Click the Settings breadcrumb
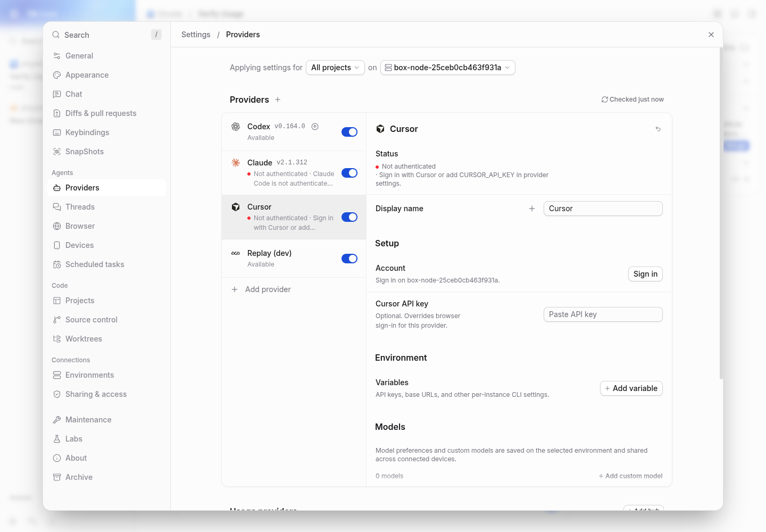This screenshot has height=532, width=766. click(196, 35)
